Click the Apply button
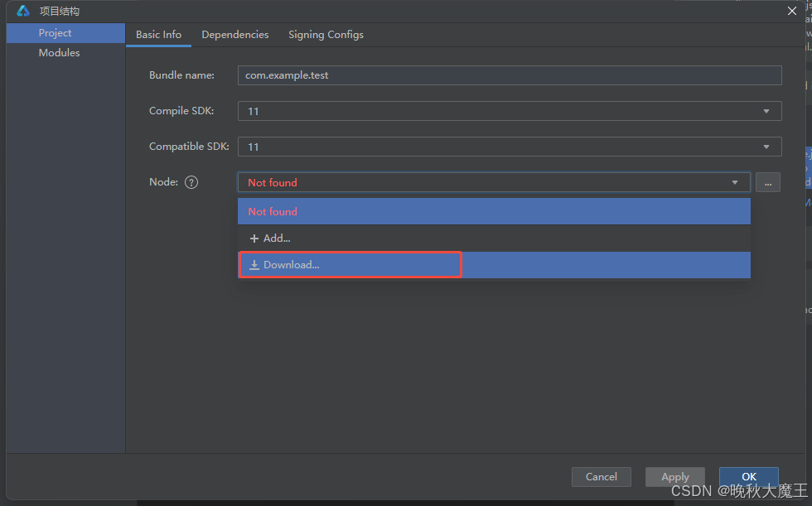Screen dimensions: 812x506 [675, 476]
